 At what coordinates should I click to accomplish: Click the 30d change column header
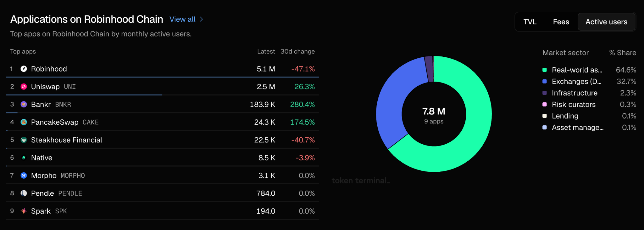pyautogui.click(x=297, y=51)
